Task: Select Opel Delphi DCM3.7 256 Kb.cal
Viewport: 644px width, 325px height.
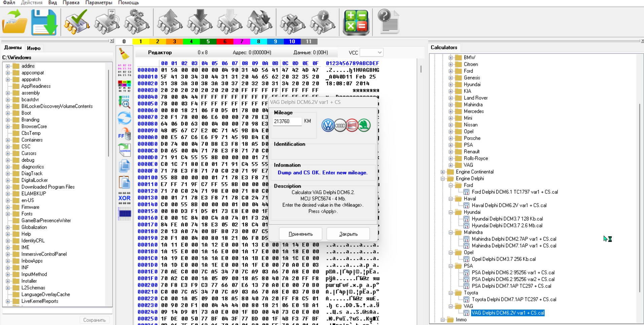Action: pos(503,259)
